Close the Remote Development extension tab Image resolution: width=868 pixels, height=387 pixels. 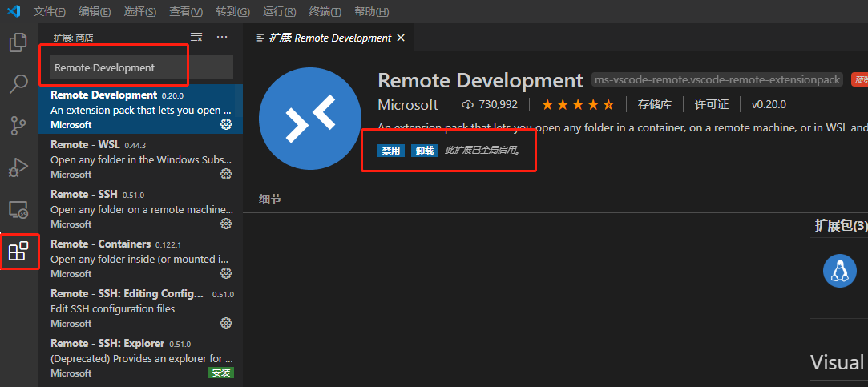pyautogui.click(x=402, y=38)
